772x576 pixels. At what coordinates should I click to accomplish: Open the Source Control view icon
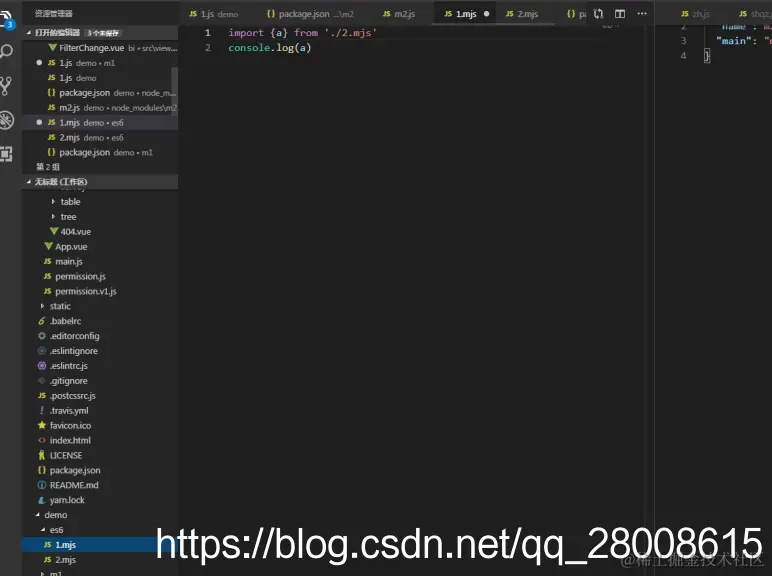click(6, 86)
